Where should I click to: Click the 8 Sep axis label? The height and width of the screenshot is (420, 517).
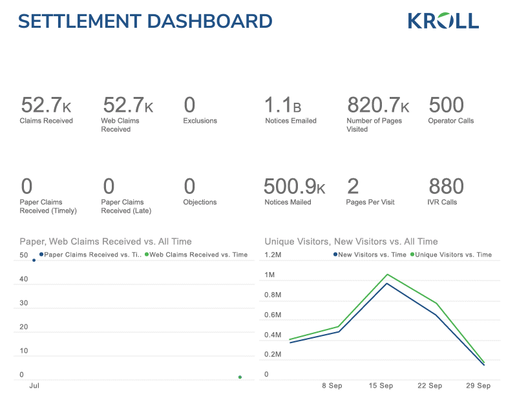point(332,386)
